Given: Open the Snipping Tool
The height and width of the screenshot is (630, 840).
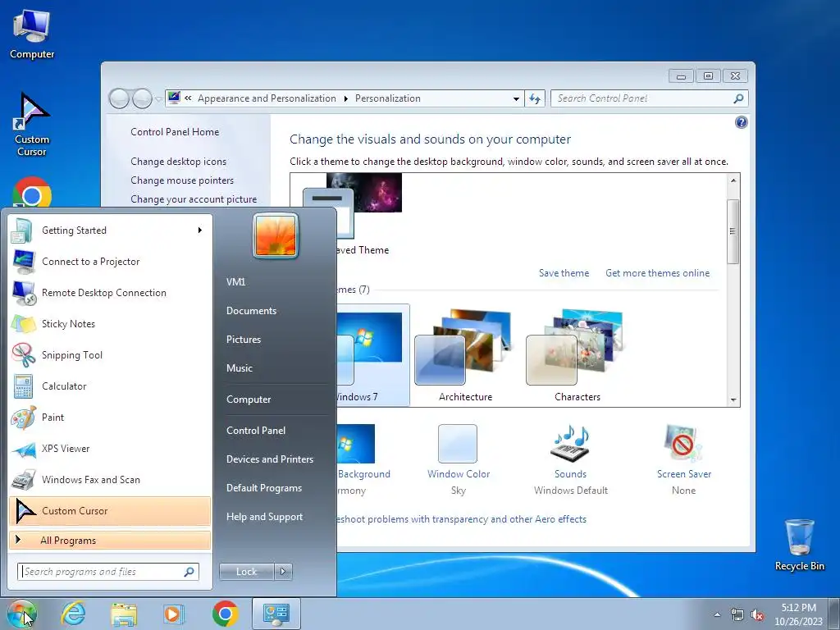Looking at the screenshot, I should pos(110,354).
